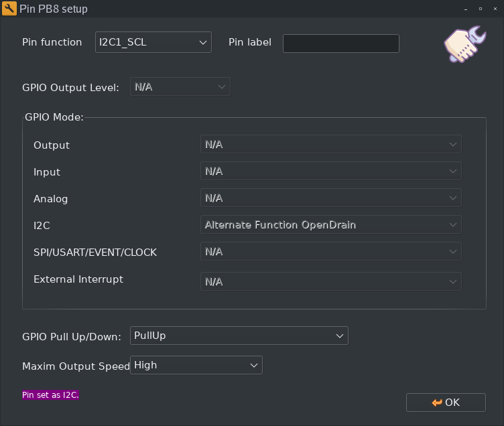The image size is (504, 426).
Task: Expand the Analog mode dropdown
Action: [x=330, y=198]
